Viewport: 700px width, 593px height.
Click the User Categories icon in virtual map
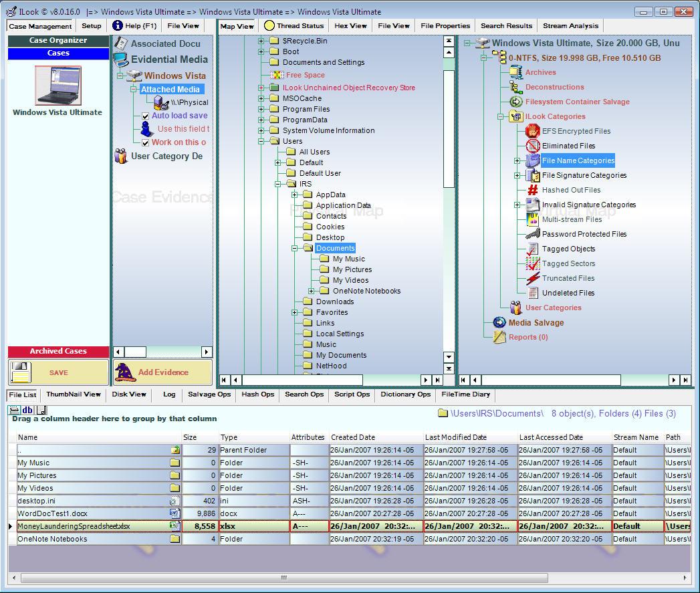click(516, 308)
